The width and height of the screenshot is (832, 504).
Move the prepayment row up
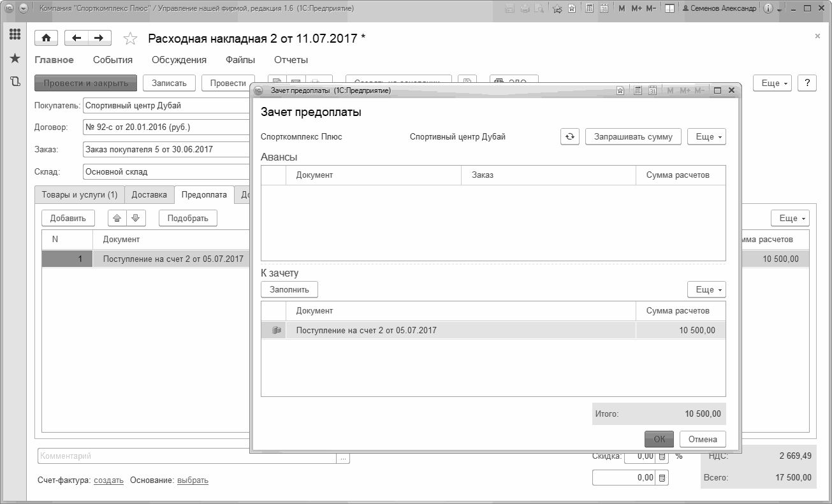point(117,218)
